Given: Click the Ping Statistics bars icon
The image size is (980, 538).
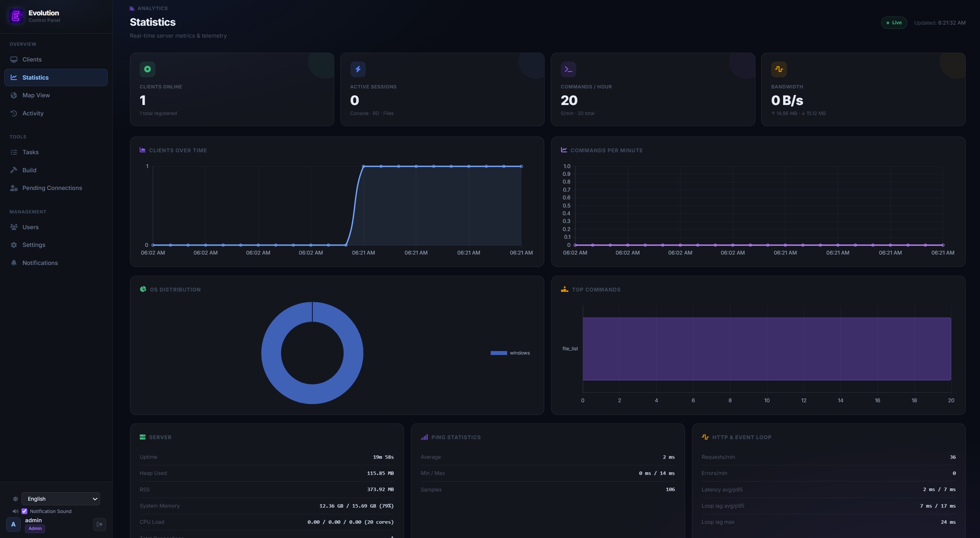Looking at the screenshot, I should pyautogui.click(x=424, y=437).
